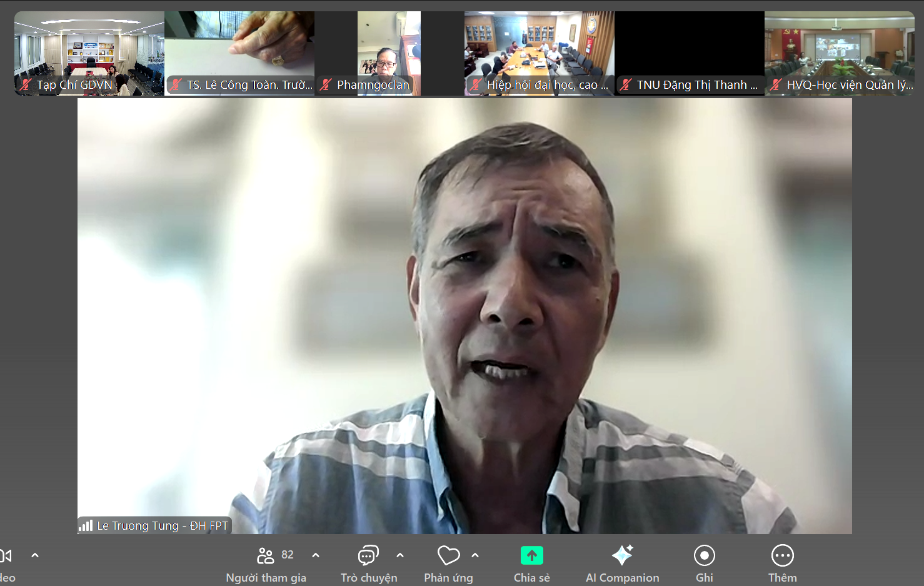Click the muted mic icon on Tạp Chí GDVN
Viewport: 924px width, 586px height.
26,84
